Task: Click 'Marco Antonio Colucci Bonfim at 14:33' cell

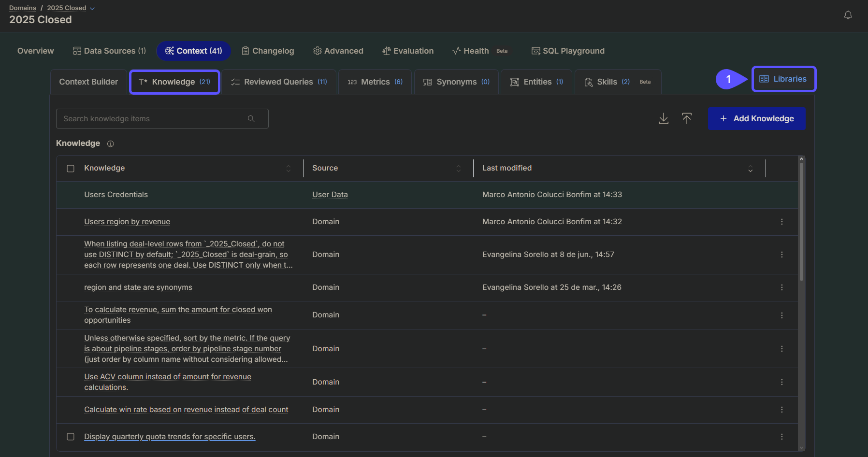Action: (552, 195)
